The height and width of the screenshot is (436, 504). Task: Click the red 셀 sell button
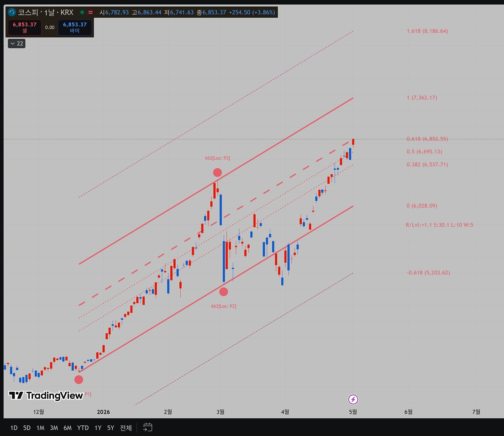(x=25, y=27)
